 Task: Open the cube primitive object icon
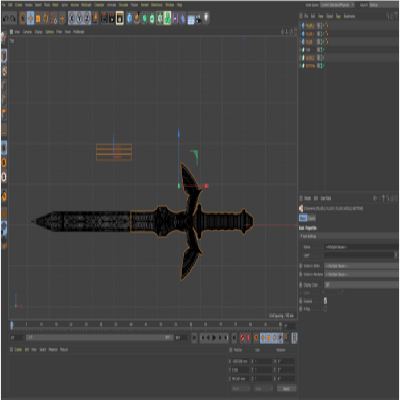pos(129,18)
